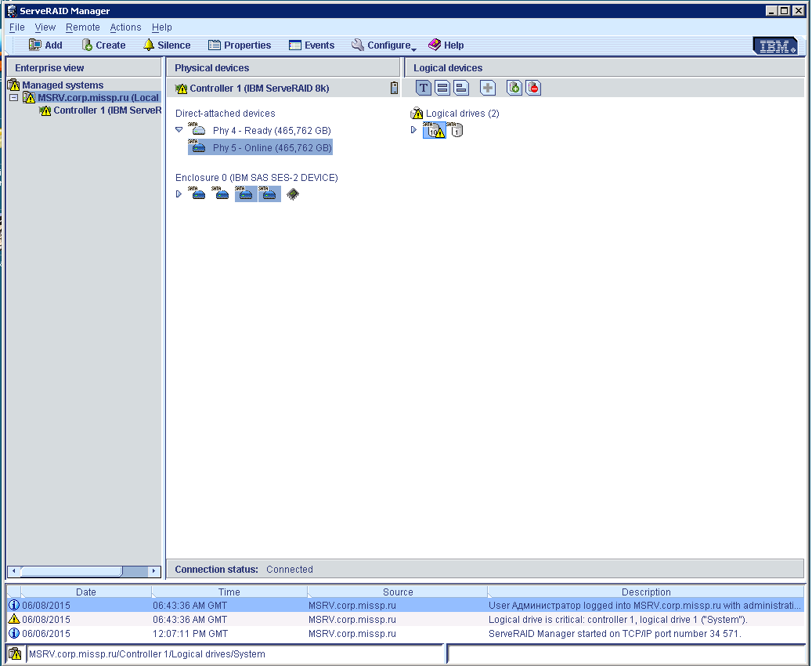Expand the Enclosure 0 drives list
The height and width of the screenshot is (666, 812).
179,194
